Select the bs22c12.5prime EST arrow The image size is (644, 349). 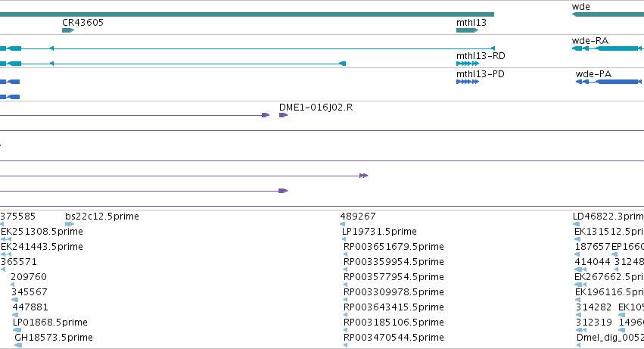70,224
